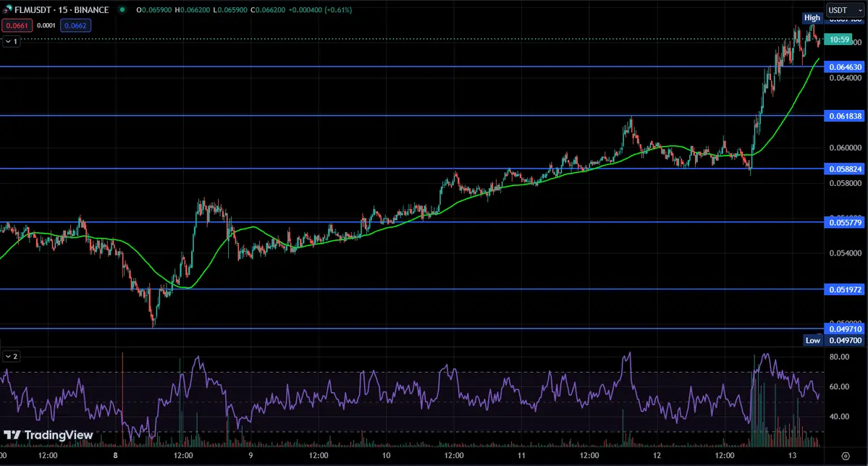Click the green 10:59 countdown price label

pyautogui.click(x=839, y=39)
